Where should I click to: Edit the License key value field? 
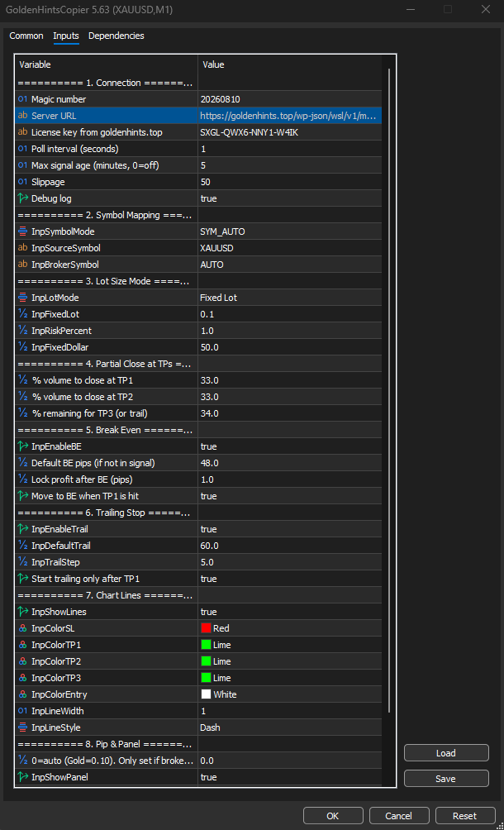pyautogui.click(x=290, y=132)
